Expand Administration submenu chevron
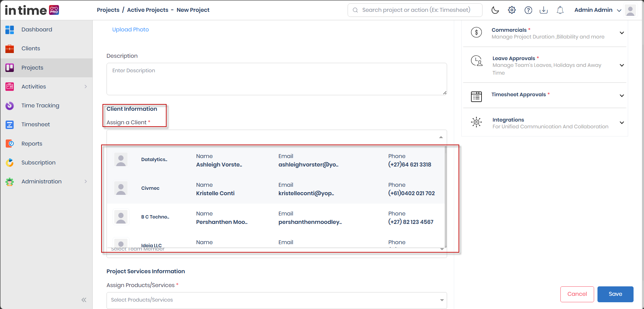The height and width of the screenshot is (309, 644). tap(86, 181)
